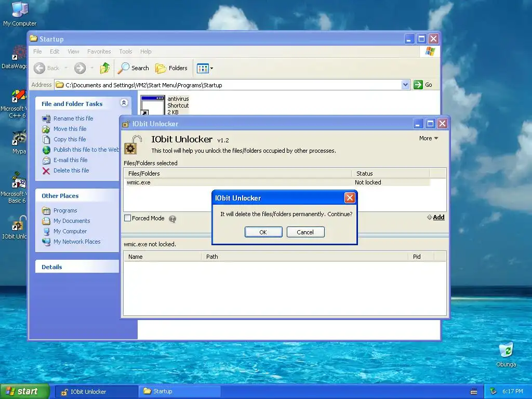Select the DataWagon desktop shortcut
The width and height of the screenshot is (532, 399).
pyautogui.click(x=14, y=58)
